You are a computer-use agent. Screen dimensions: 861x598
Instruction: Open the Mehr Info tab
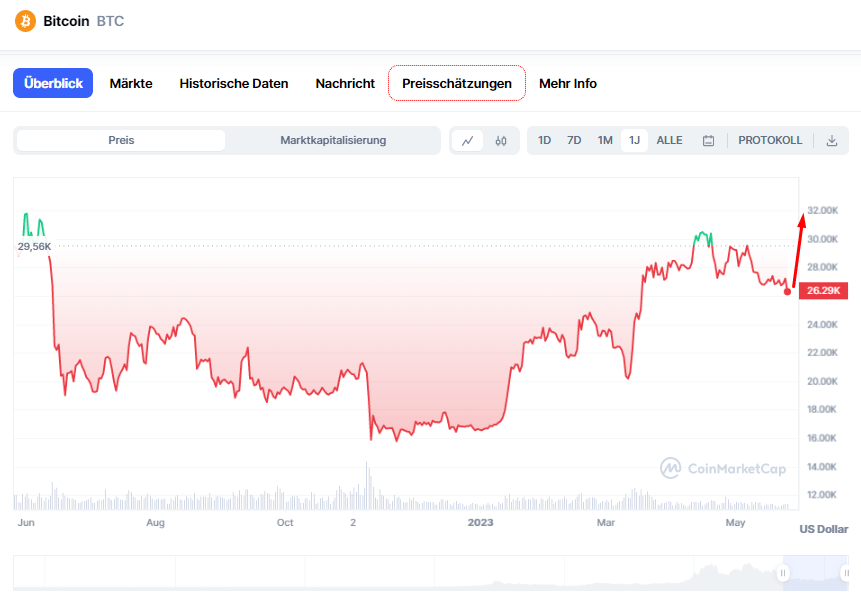(x=568, y=83)
